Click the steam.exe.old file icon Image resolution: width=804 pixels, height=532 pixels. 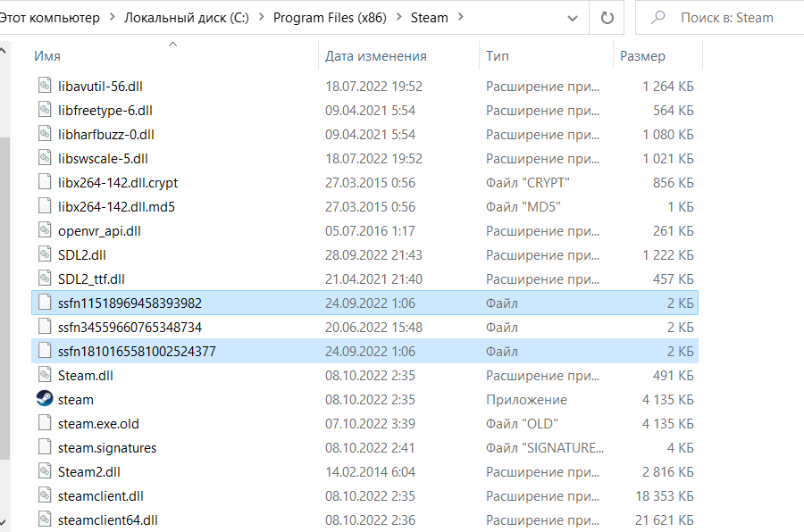45,422
